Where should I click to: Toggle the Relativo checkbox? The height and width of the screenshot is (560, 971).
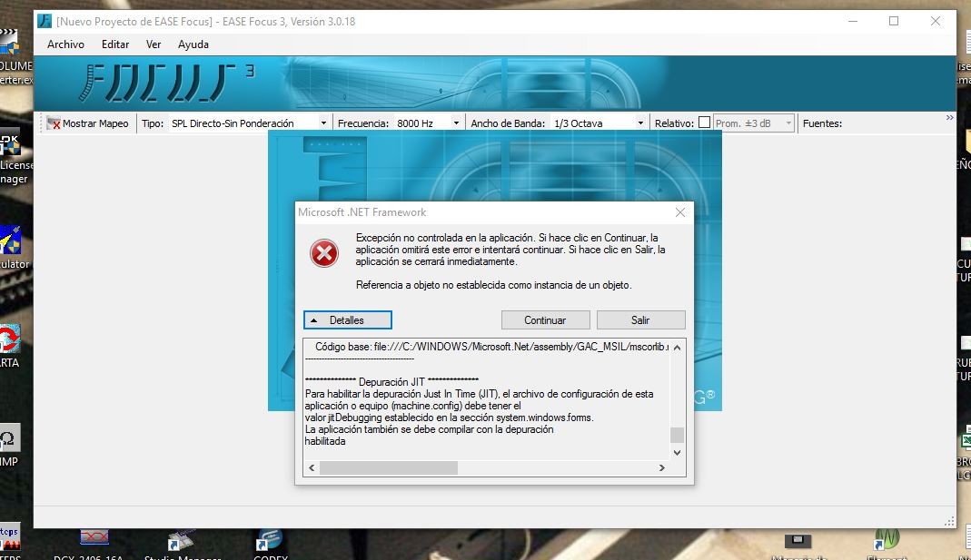tap(704, 123)
